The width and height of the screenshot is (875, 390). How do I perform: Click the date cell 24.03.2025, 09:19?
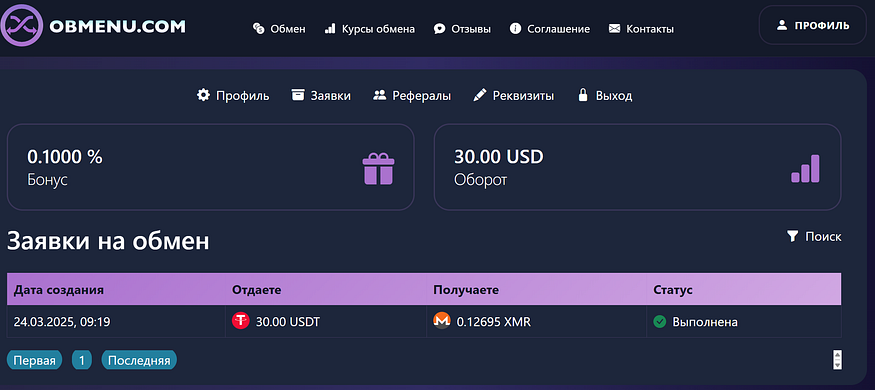(62, 322)
